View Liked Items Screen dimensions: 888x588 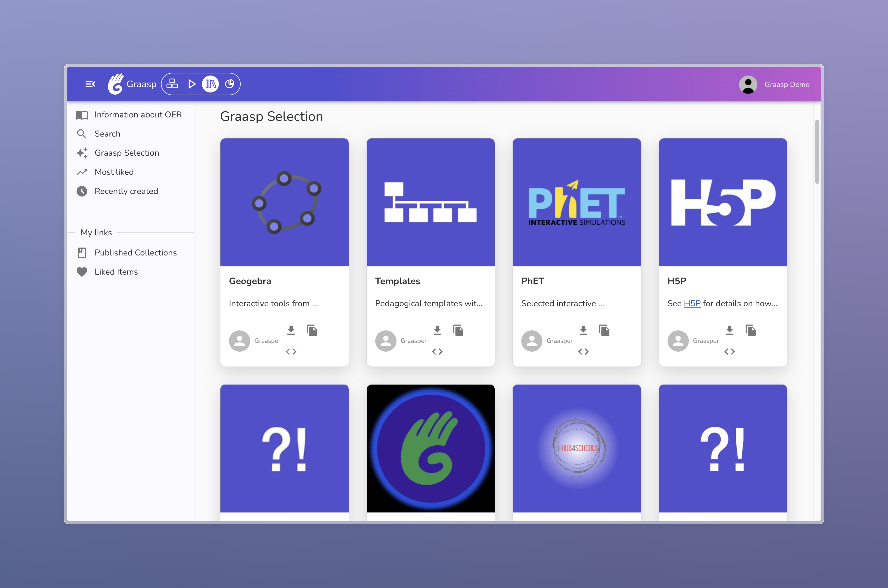coord(116,272)
